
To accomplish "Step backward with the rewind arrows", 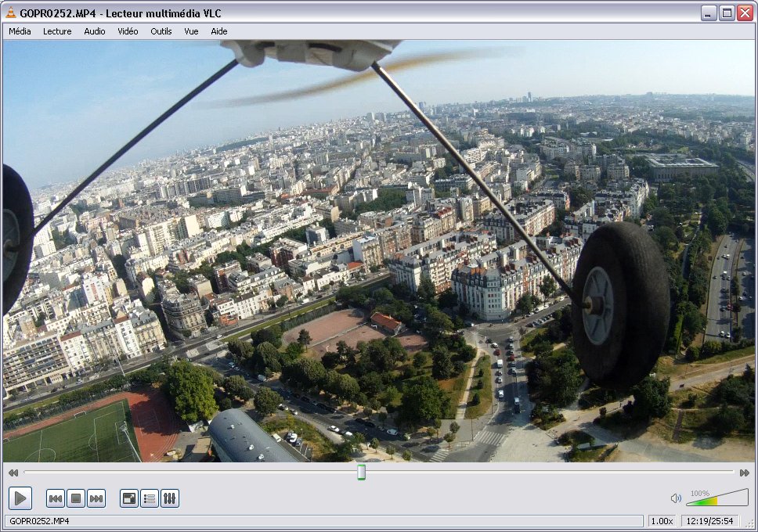I will point(13,473).
